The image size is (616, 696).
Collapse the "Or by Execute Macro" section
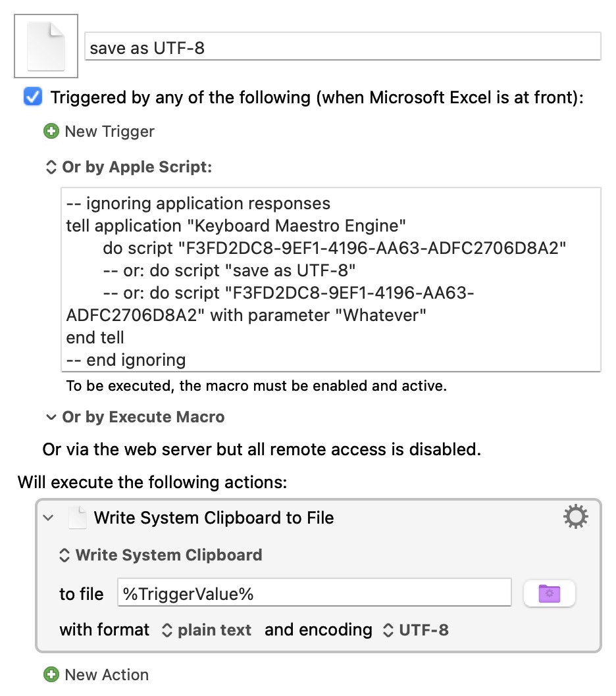click(51, 417)
